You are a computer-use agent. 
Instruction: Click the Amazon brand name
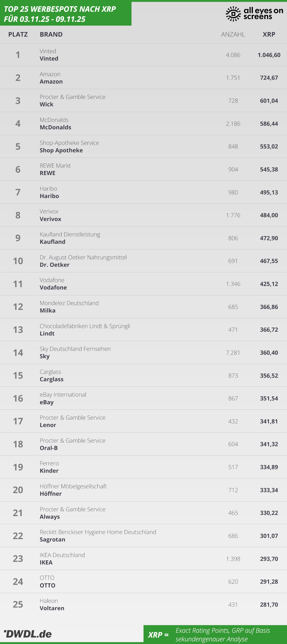click(51, 82)
